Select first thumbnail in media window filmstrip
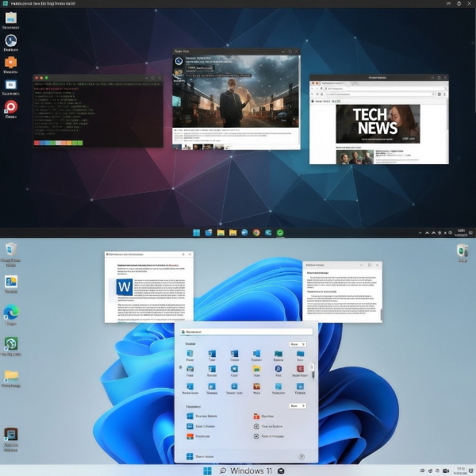This screenshot has width=476, height=476. 177,148
